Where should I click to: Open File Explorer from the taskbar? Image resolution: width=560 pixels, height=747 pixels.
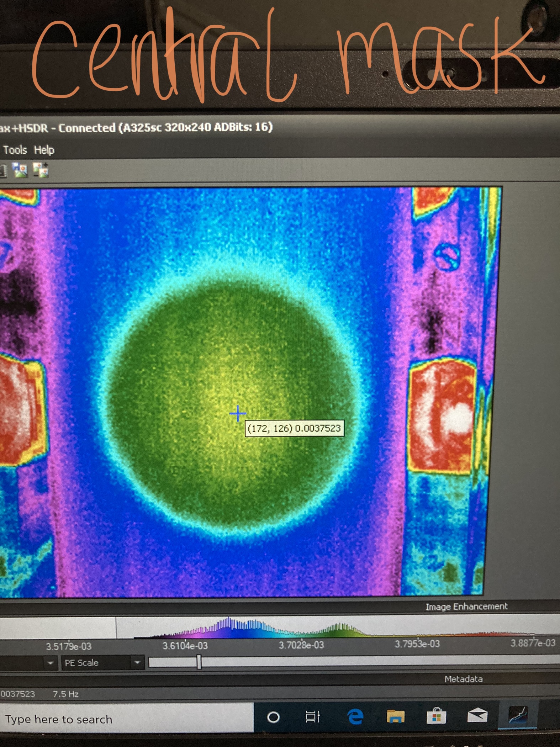396,716
